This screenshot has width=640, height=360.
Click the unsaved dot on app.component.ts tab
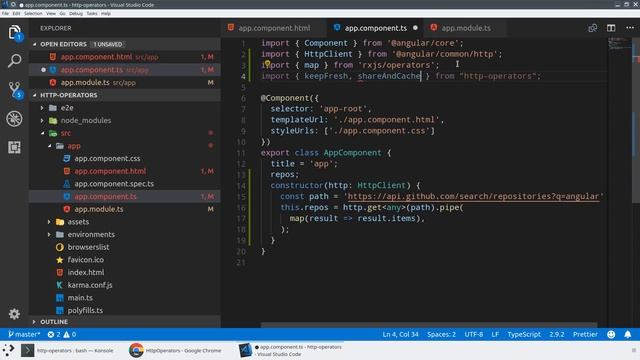pyautogui.click(x=415, y=28)
